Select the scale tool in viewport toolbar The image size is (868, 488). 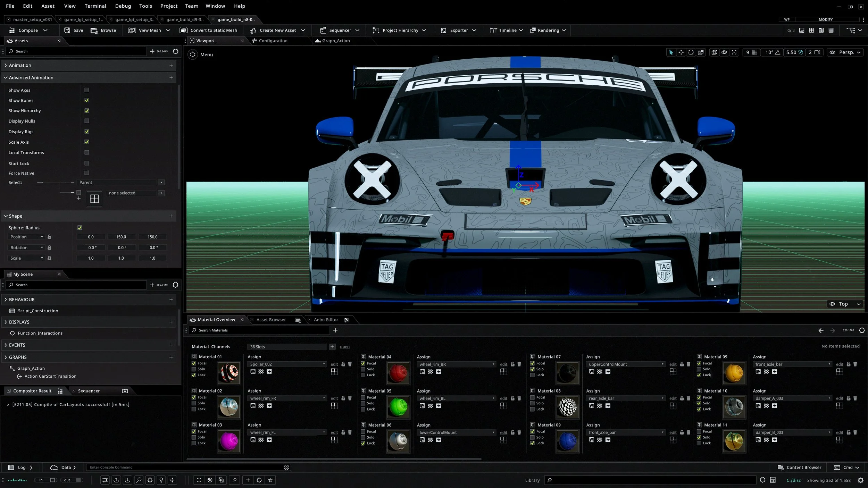tap(701, 52)
